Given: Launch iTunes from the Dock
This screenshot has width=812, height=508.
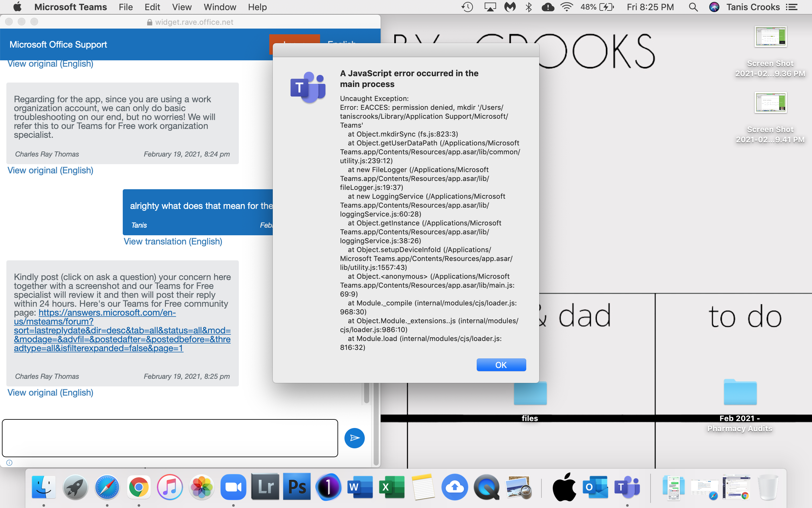Looking at the screenshot, I should [170, 487].
